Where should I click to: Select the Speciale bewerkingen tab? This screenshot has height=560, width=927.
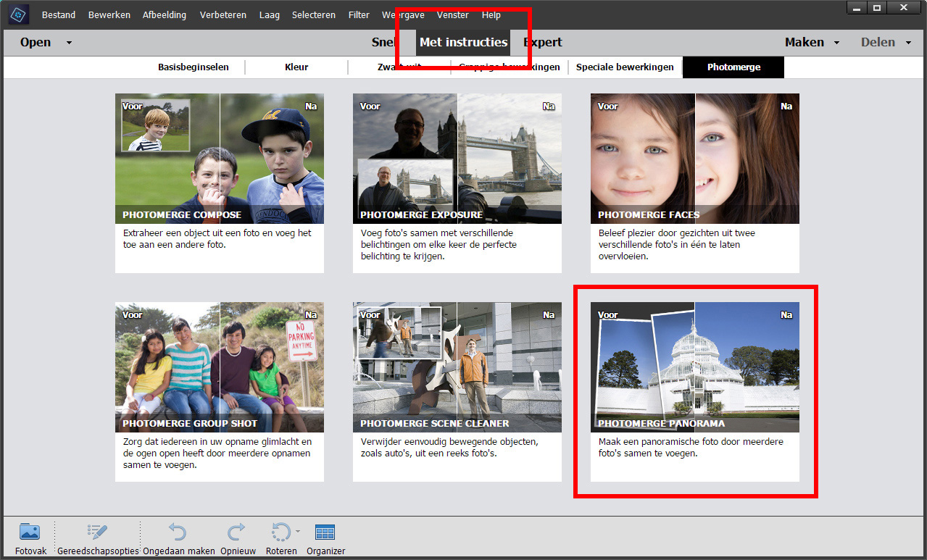coord(625,67)
